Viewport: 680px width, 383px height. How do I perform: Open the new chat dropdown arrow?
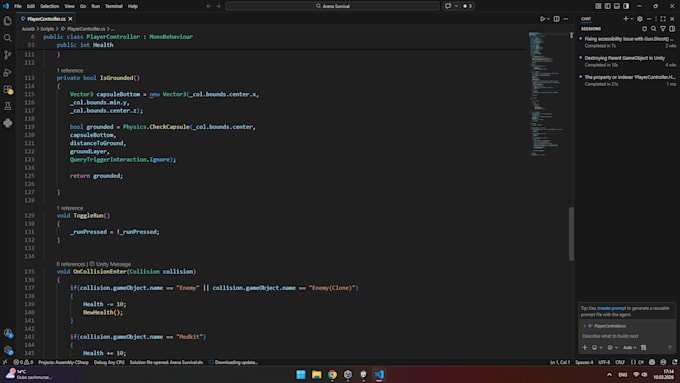631,19
